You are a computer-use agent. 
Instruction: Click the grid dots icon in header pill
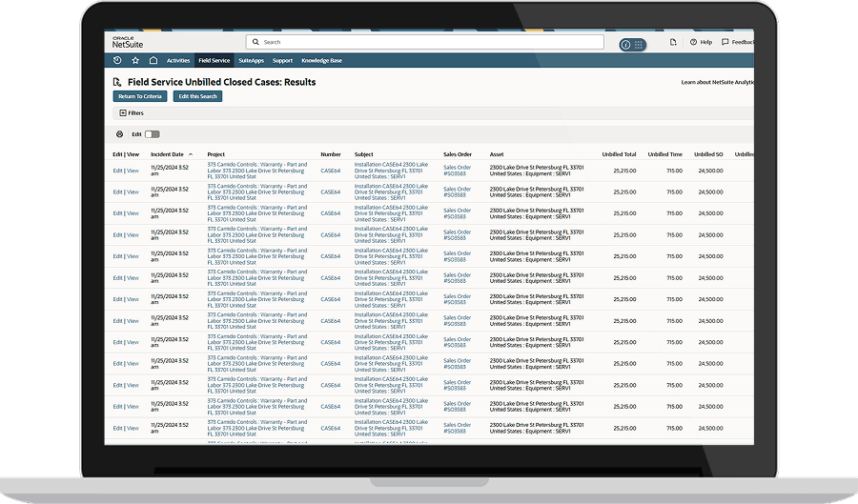coord(638,45)
